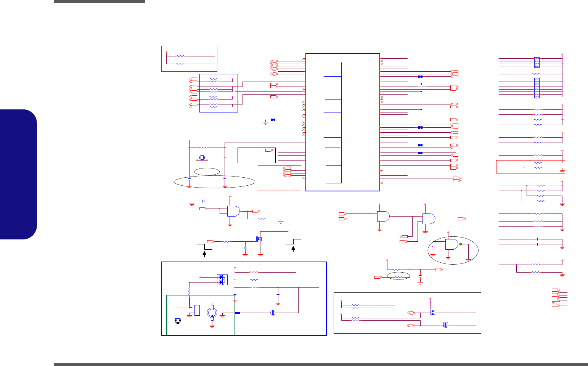Select the upper MOSFET in the black-bordered box

[x=433, y=312]
